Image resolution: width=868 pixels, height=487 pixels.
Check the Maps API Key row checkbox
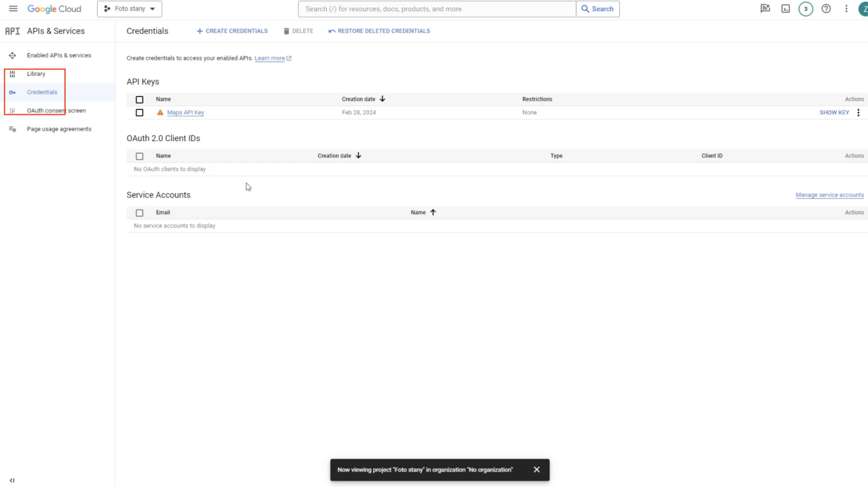click(139, 112)
